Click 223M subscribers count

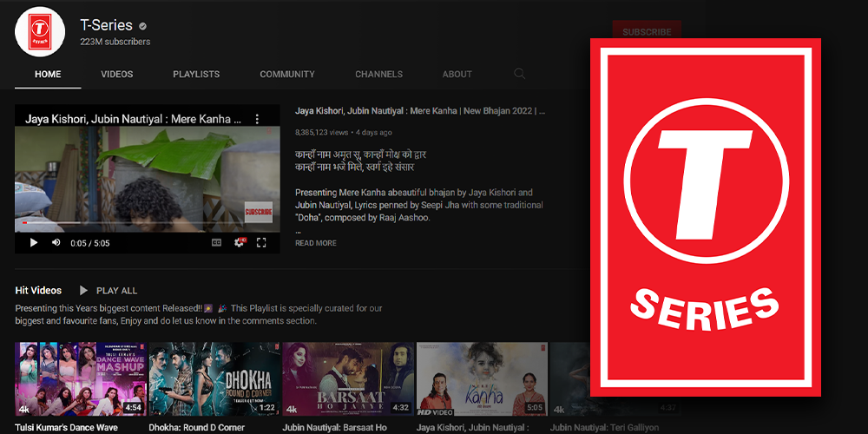115,42
